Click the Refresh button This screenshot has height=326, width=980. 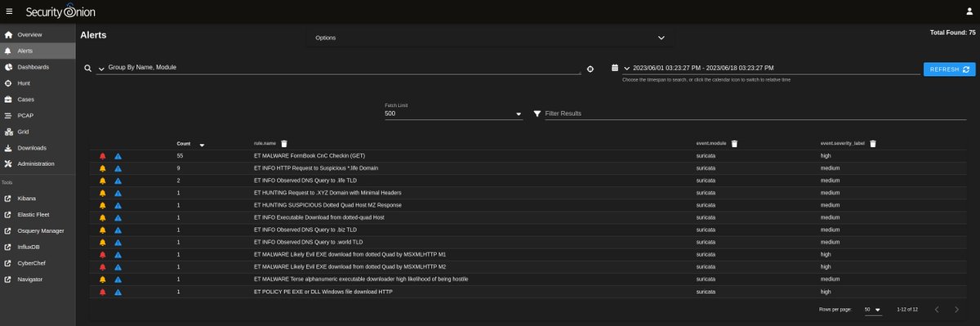point(949,69)
